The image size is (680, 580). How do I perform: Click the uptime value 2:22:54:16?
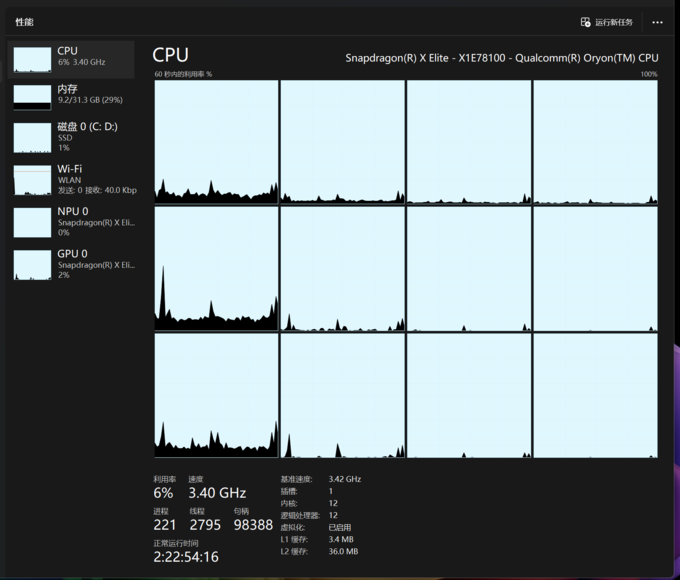pyautogui.click(x=186, y=556)
